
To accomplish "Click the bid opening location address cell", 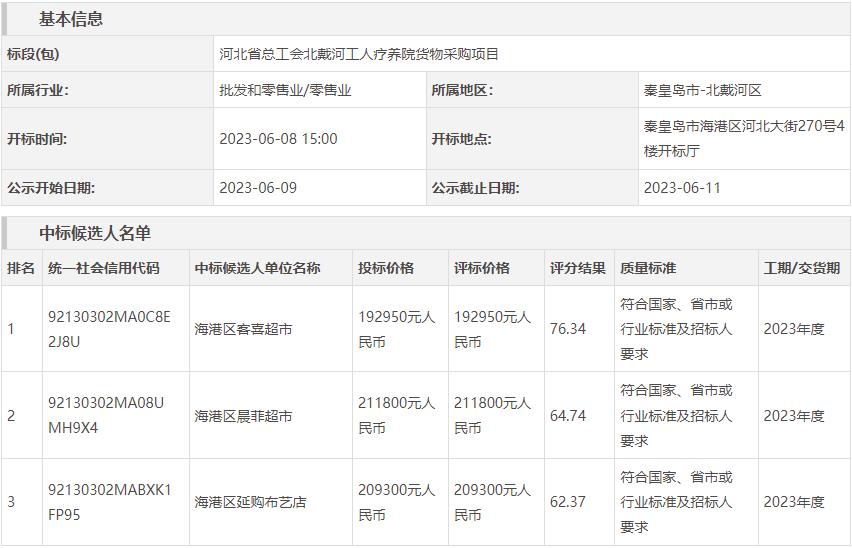I will coord(743,139).
